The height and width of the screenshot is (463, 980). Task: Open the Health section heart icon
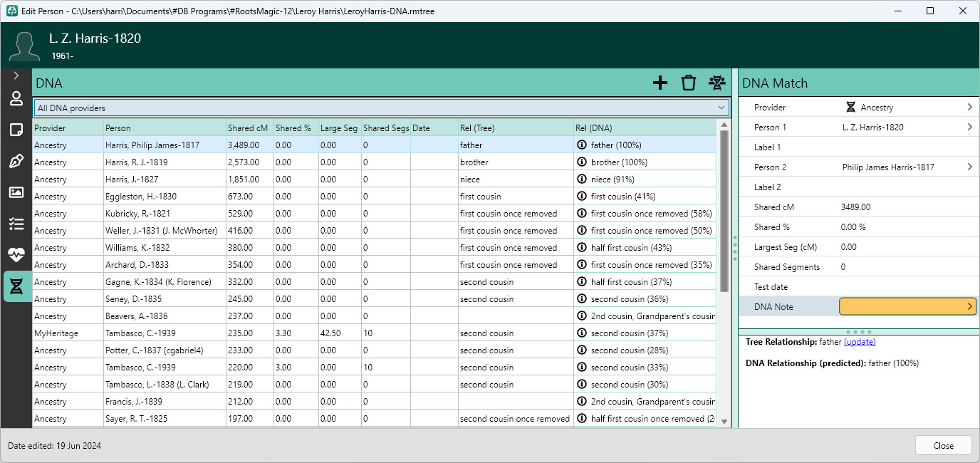pyautogui.click(x=16, y=254)
